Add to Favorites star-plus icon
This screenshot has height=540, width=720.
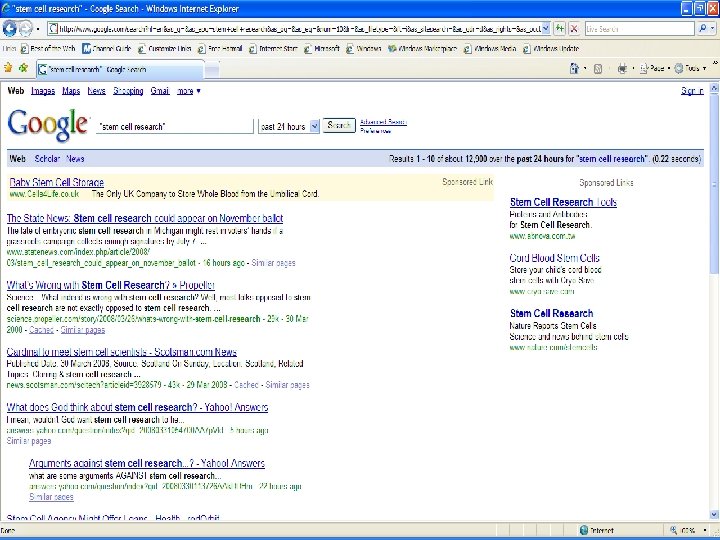pyautogui.click(x=23, y=68)
